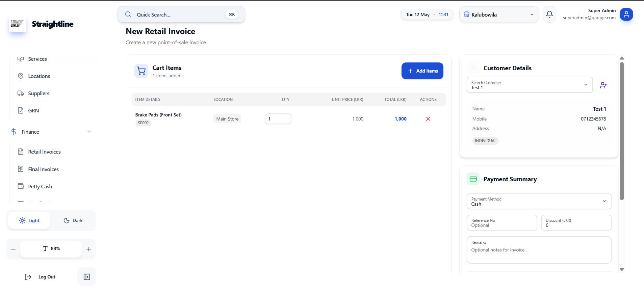The width and height of the screenshot is (644, 293).
Task: Click the scrollbar down arrow
Action: (x=622, y=269)
